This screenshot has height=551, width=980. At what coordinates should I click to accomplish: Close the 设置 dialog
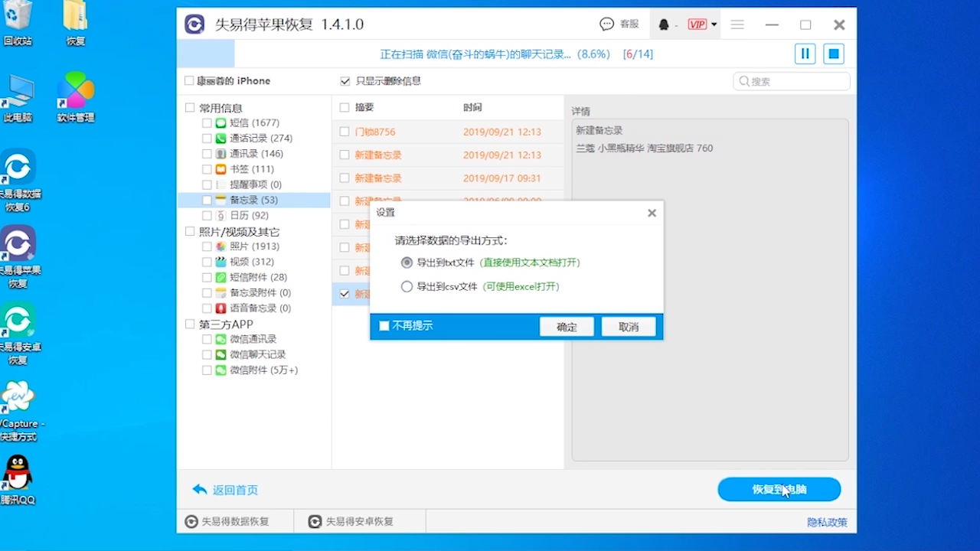pyautogui.click(x=652, y=213)
